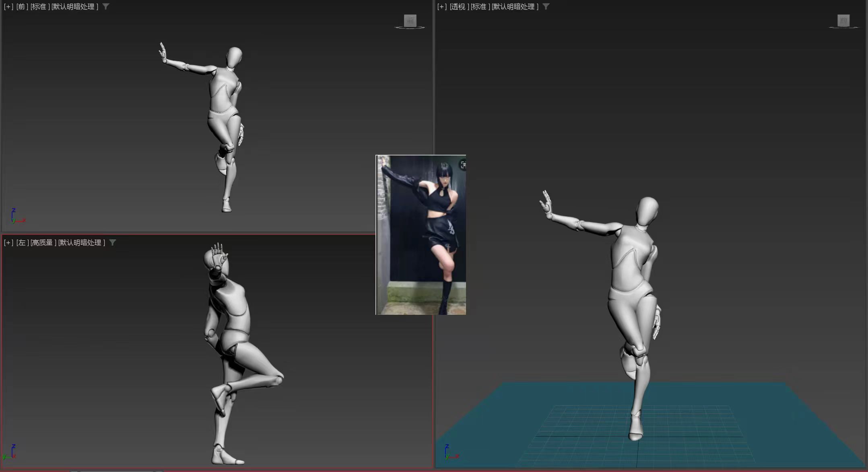This screenshot has height=472, width=868.
Task: Open the [前] view label menu
Action: (22, 7)
